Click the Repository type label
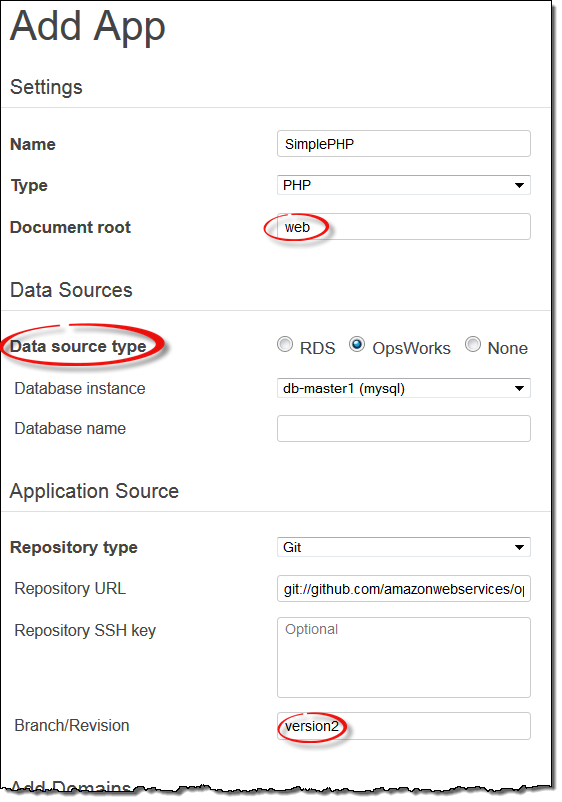562x802 pixels. (x=74, y=547)
